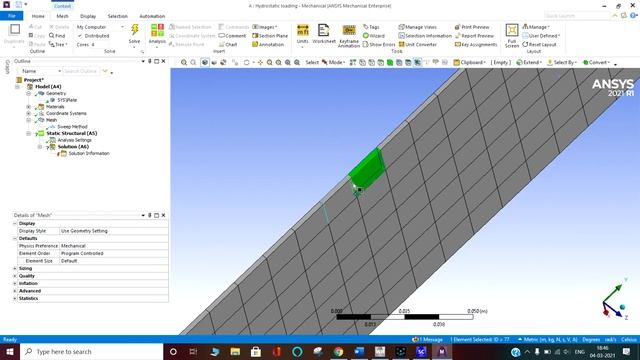Viewport: 640px width, 360px height.
Task: Insert a Chart
Action: click(x=228, y=44)
